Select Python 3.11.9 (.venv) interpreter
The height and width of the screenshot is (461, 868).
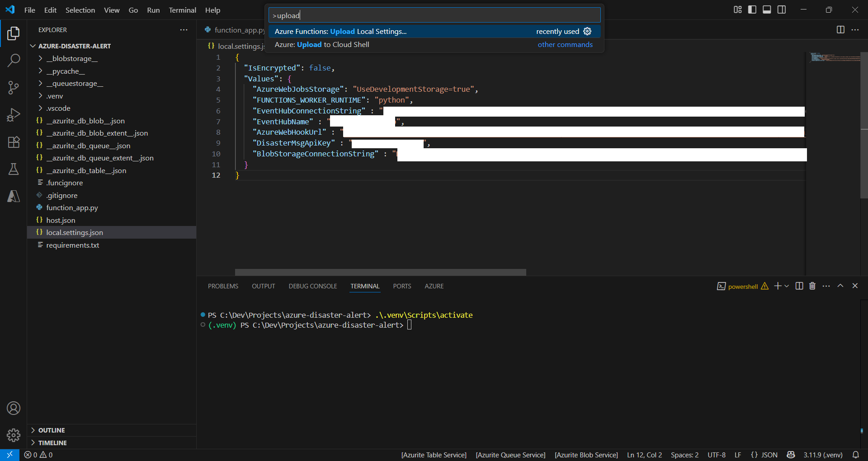(x=823, y=455)
